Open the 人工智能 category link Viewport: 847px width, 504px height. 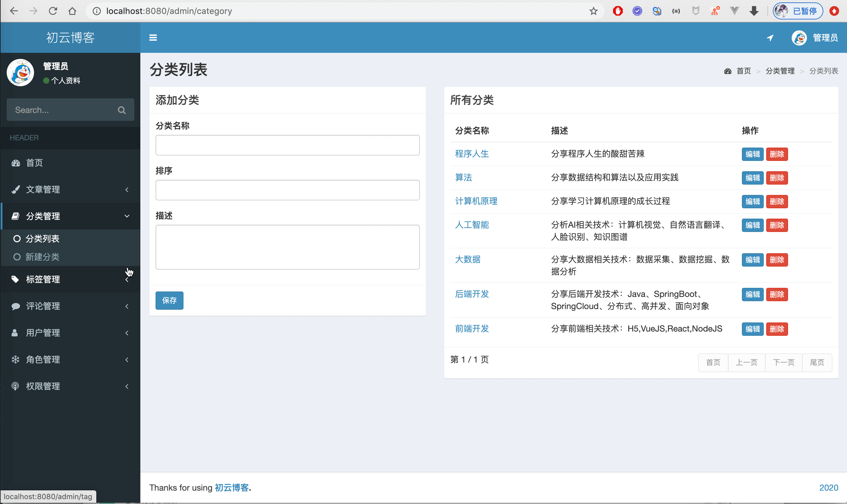pos(472,225)
